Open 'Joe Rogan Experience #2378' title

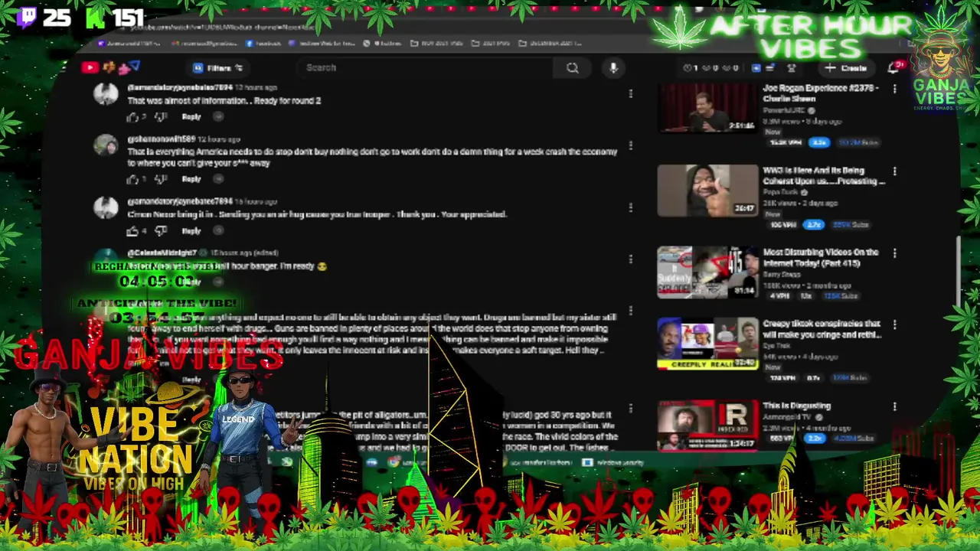[820, 93]
